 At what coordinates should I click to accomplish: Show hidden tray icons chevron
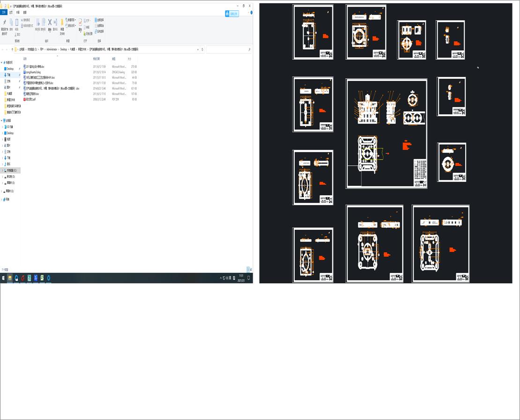click(221, 278)
